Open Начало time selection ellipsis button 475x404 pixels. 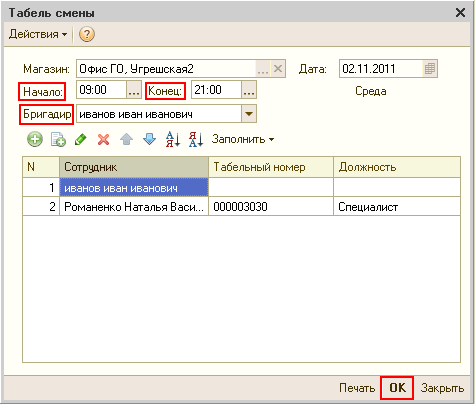tap(134, 90)
